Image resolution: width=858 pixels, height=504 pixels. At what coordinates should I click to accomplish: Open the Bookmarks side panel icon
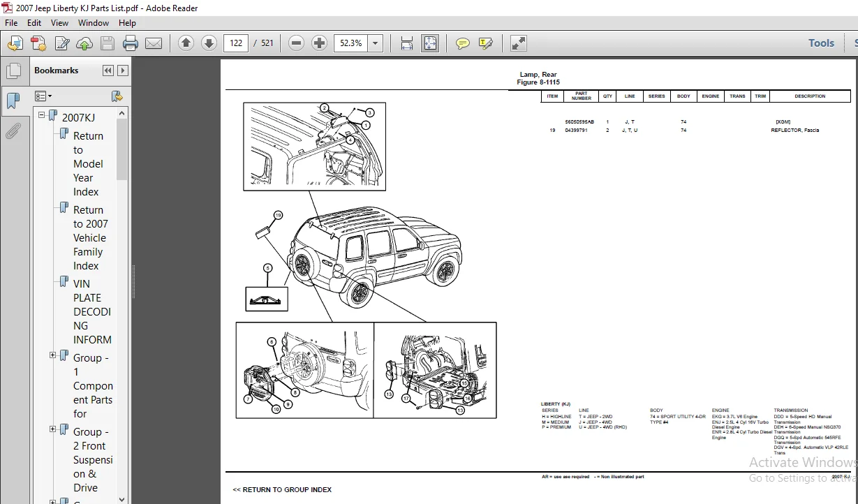pos(13,101)
